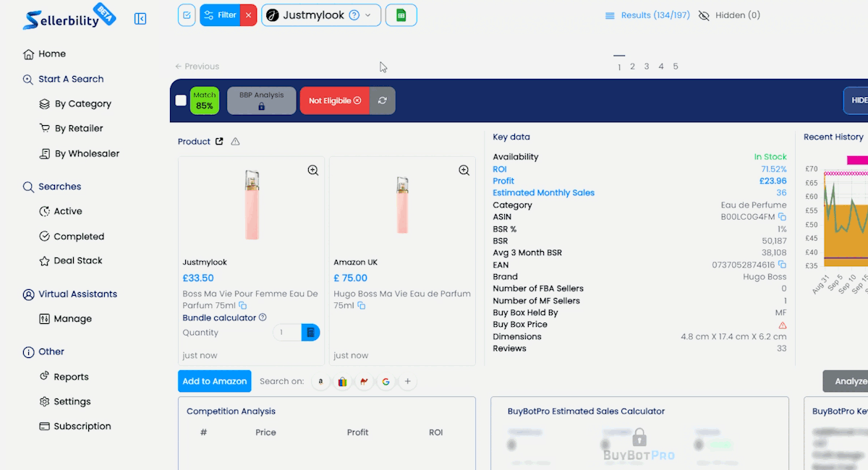868x470 pixels.
Task: Search the product on Google
Action: (x=386, y=382)
